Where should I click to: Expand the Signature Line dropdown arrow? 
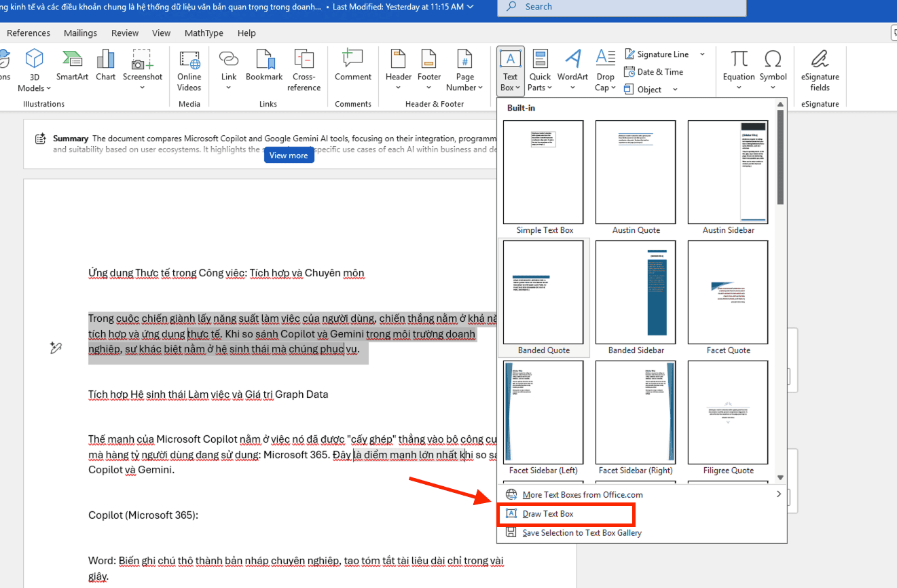click(x=702, y=54)
